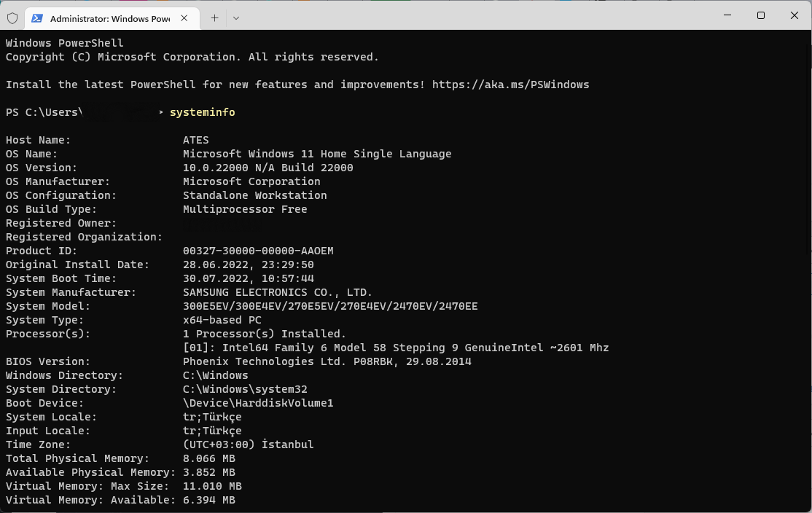This screenshot has height=513, width=812.
Task: Click the Intel64 Family 6 processor line
Action: click(x=396, y=348)
